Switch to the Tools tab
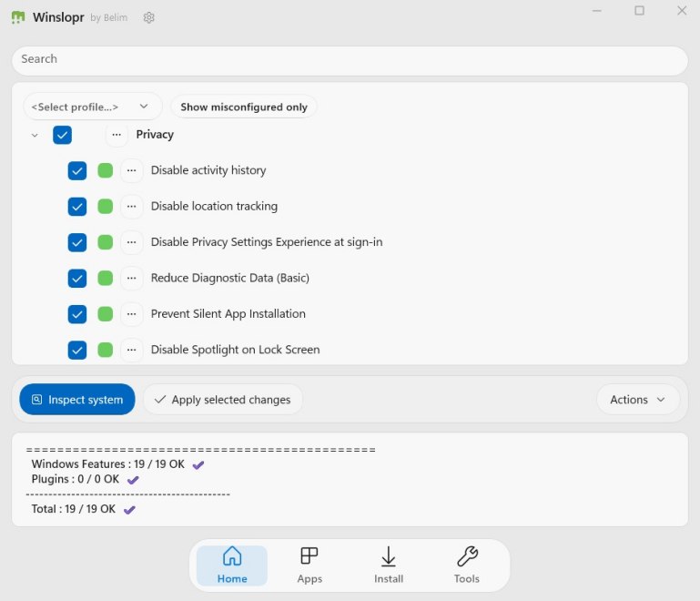Viewport: 700px width, 601px height. point(467,565)
